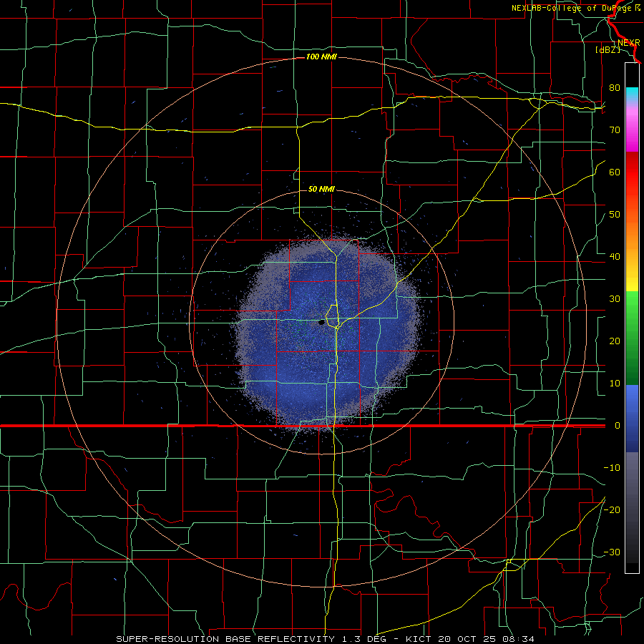Click the 40 dBZ scale value

(615, 257)
